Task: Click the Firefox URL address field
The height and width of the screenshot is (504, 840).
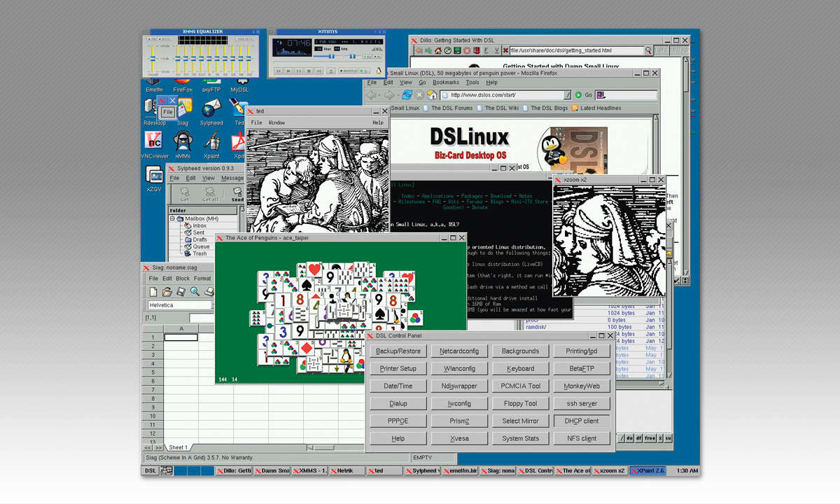Action: pyautogui.click(x=505, y=94)
